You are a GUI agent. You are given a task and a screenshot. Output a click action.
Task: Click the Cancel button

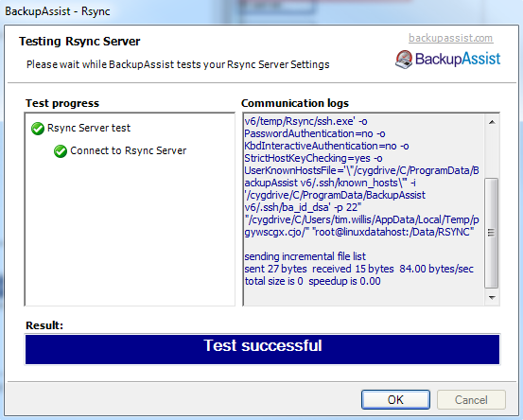471,399
